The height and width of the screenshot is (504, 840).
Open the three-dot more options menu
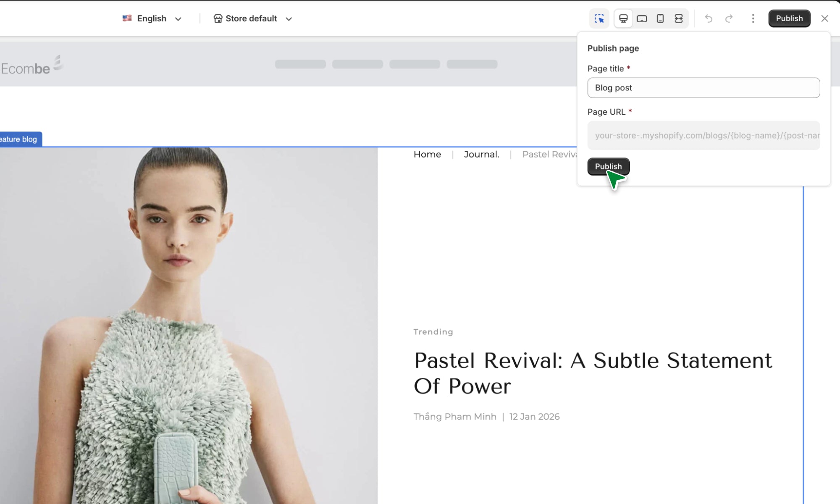coord(753,18)
